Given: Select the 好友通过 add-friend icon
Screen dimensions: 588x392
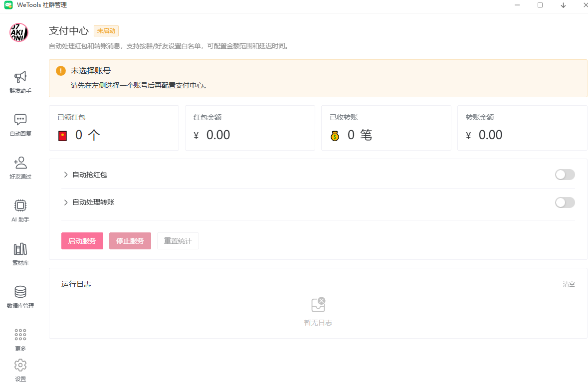Looking at the screenshot, I should tap(20, 163).
